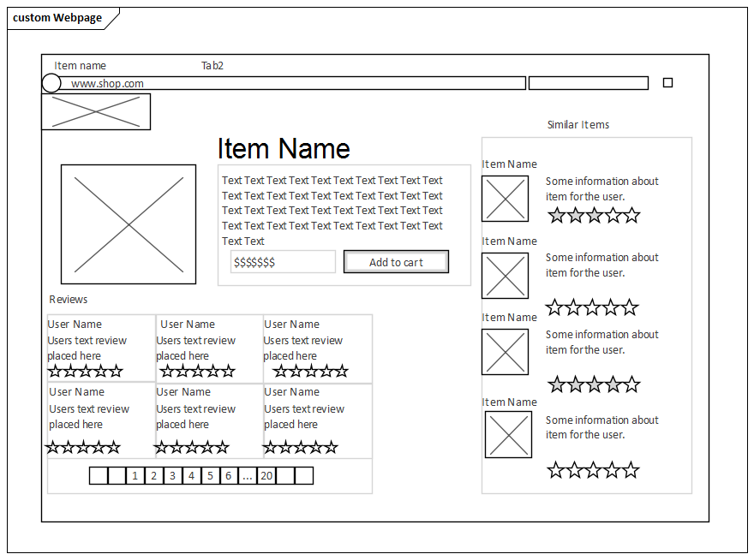Click the website logo placeholder
The height and width of the screenshot is (560, 754).
[96, 111]
